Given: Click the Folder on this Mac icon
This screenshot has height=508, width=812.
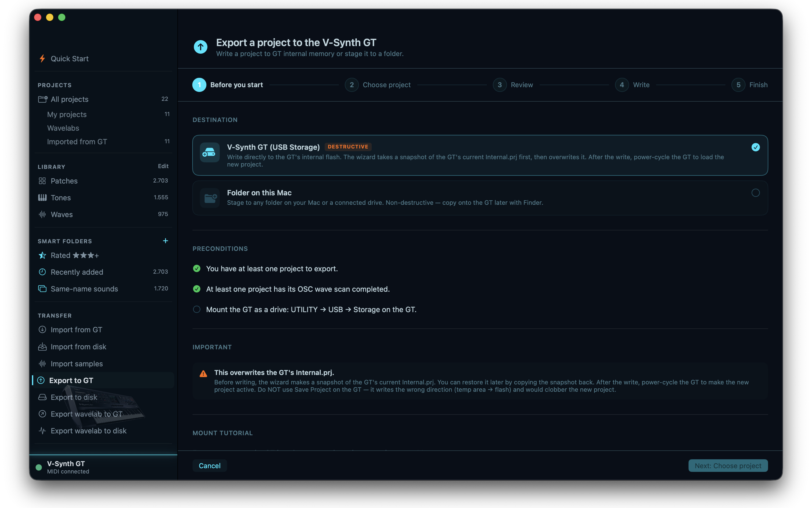Looking at the screenshot, I should tap(210, 198).
